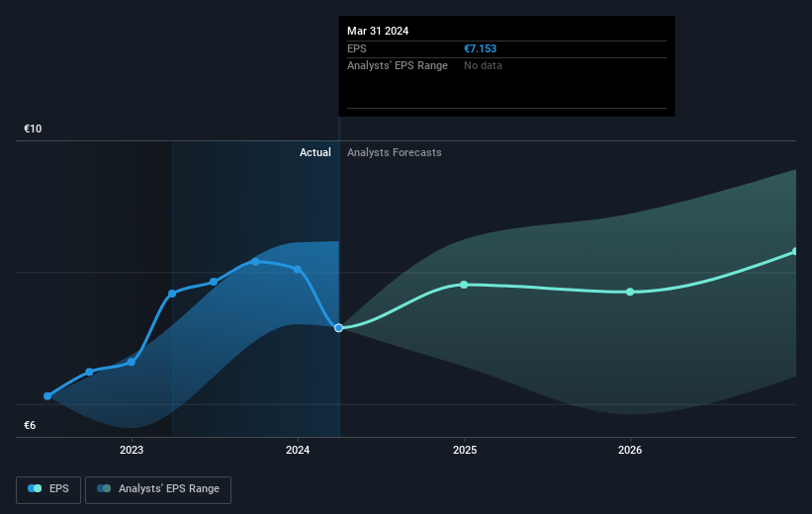Click the Mar 31 2024 tooltip date
Viewport: 812px width, 514px height.
[378, 31]
